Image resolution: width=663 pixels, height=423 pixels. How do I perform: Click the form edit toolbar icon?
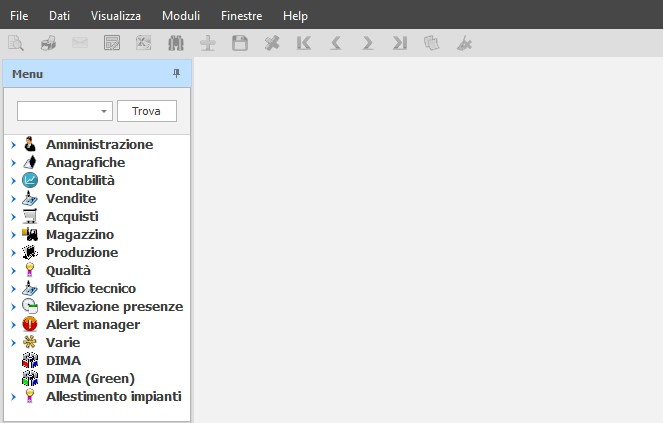pyautogui.click(x=112, y=43)
